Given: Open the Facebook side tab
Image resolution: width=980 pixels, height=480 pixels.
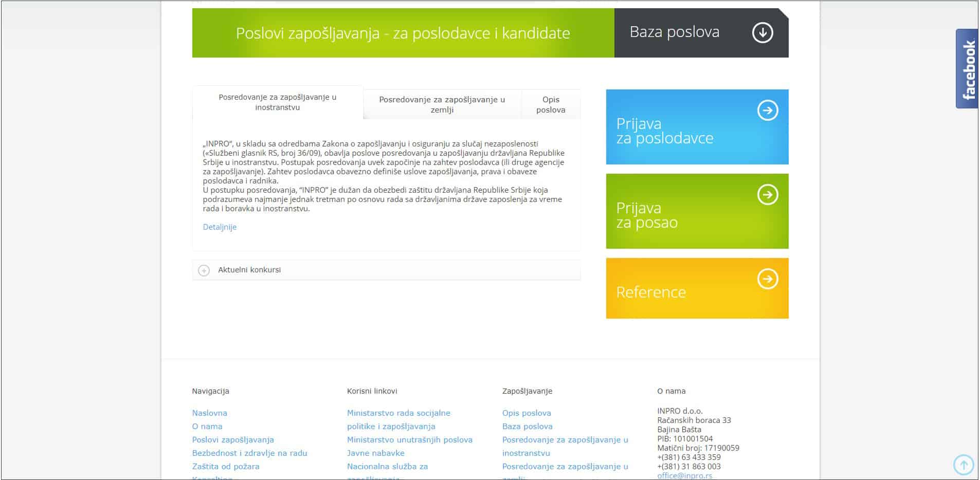Looking at the screenshot, I should tap(967, 69).
